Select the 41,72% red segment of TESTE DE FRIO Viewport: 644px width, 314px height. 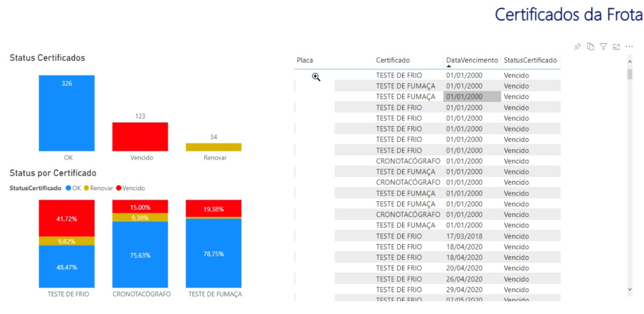tap(67, 218)
